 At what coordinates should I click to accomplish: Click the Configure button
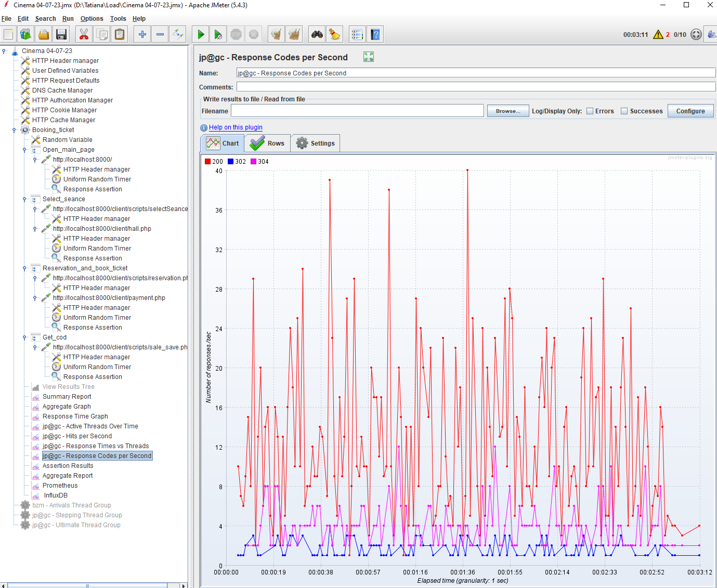[x=690, y=111]
